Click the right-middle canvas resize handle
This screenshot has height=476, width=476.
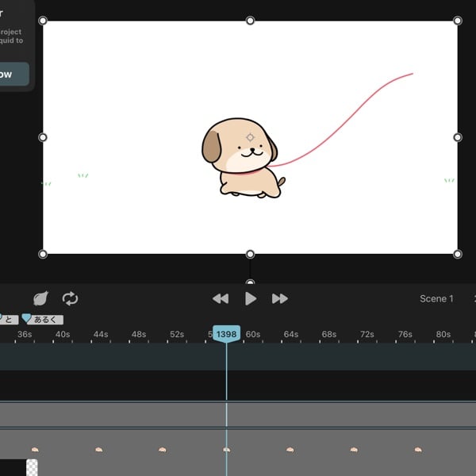click(458, 137)
